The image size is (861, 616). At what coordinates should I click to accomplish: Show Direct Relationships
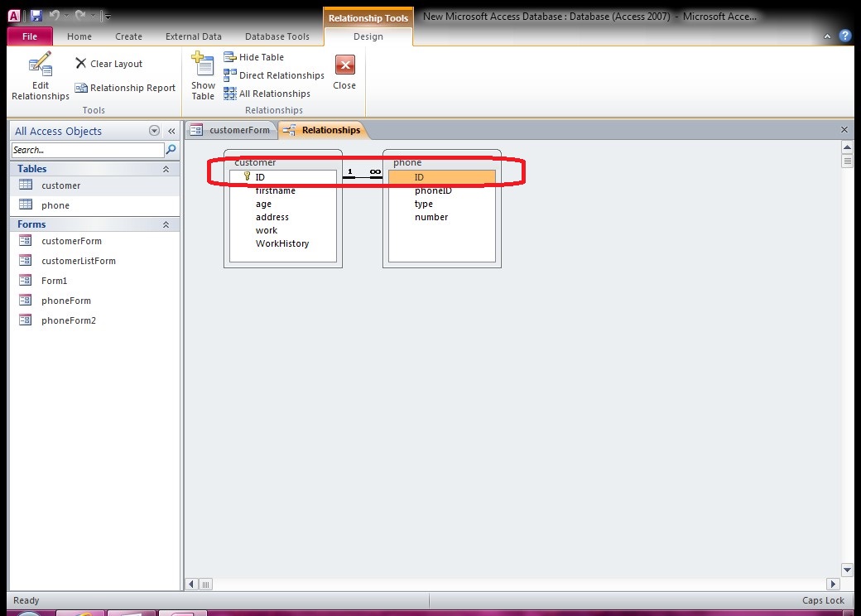tap(274, 75)
